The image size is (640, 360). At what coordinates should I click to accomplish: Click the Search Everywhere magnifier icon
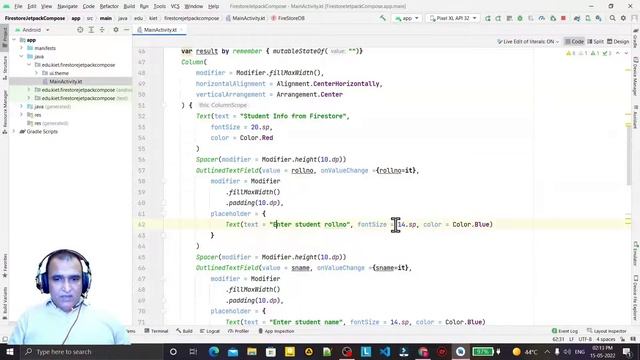pos(612,18)
